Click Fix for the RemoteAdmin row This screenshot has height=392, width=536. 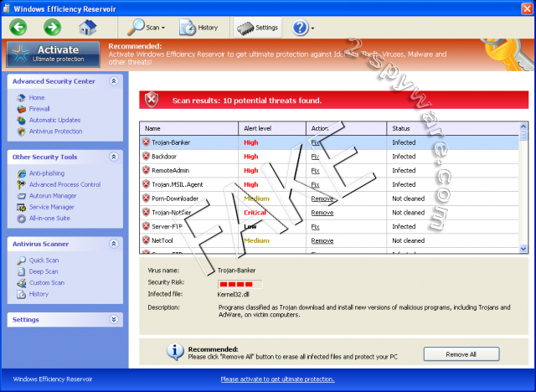pos(315,171)
